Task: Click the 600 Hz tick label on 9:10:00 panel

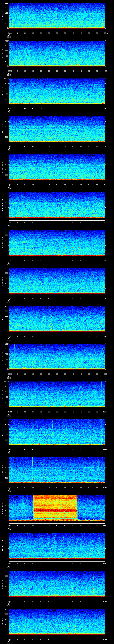Action: coord(7,430)
